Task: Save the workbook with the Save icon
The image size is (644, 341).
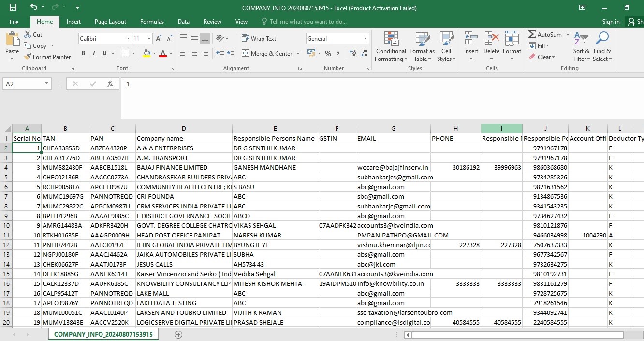Action: coord(13,7)
